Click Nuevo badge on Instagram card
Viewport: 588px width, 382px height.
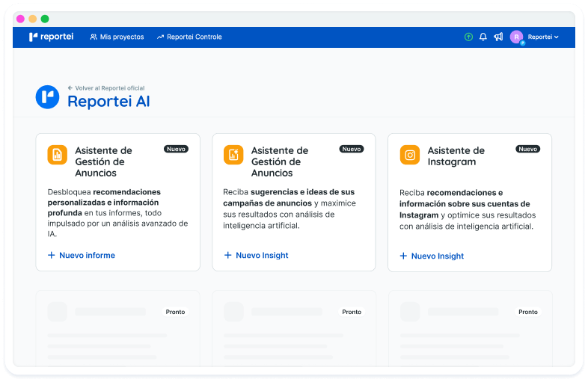(x=528, y=149)
